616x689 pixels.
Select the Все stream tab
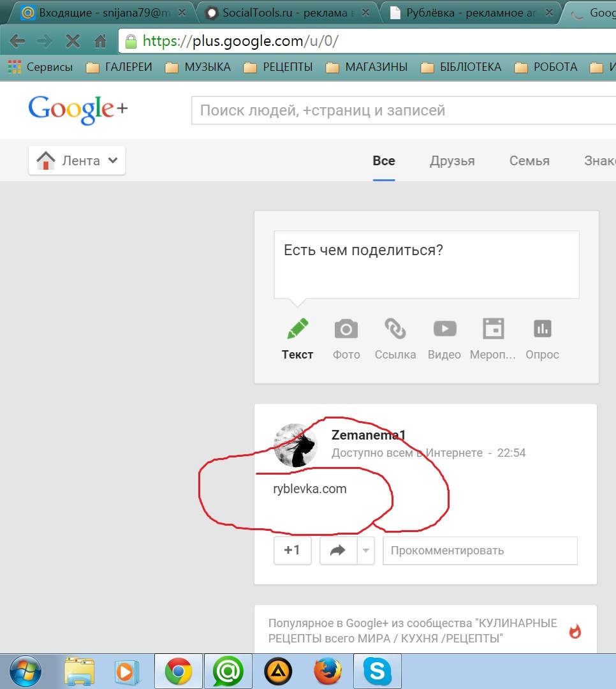click(384, 161)
